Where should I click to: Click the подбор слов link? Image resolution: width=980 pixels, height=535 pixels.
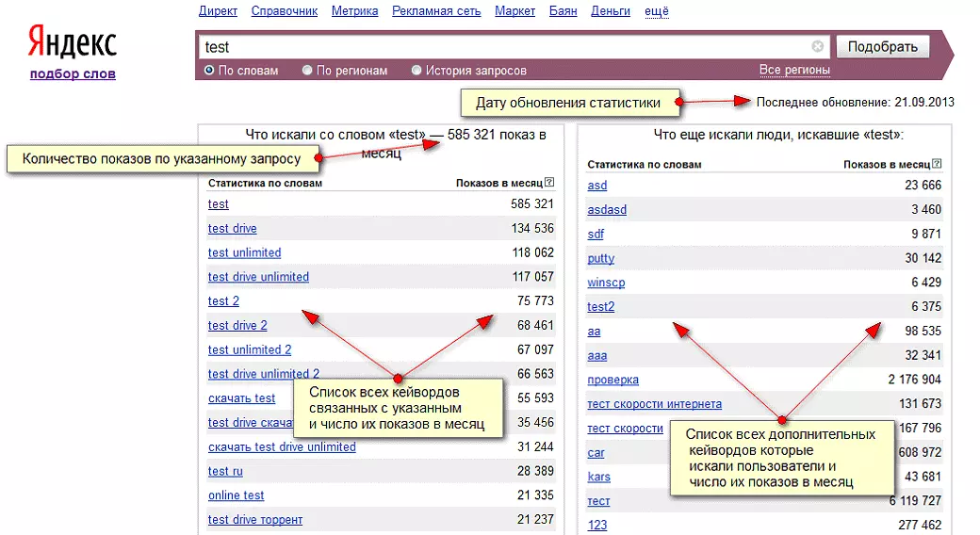[x=73, y=73]
